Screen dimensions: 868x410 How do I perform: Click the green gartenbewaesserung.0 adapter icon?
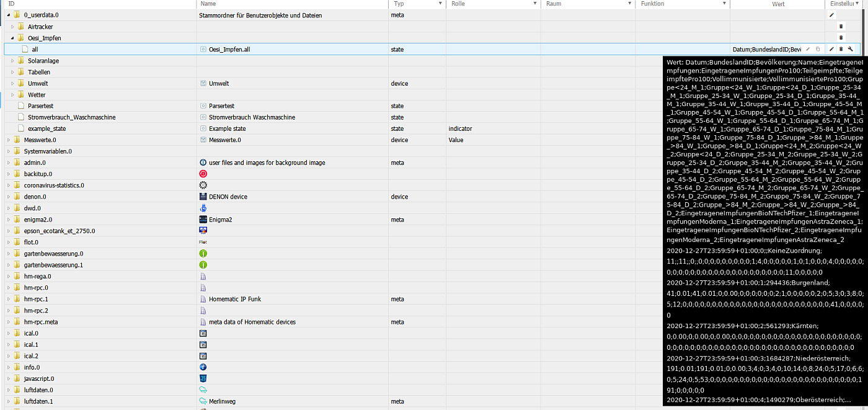click(x=203, y=254)
